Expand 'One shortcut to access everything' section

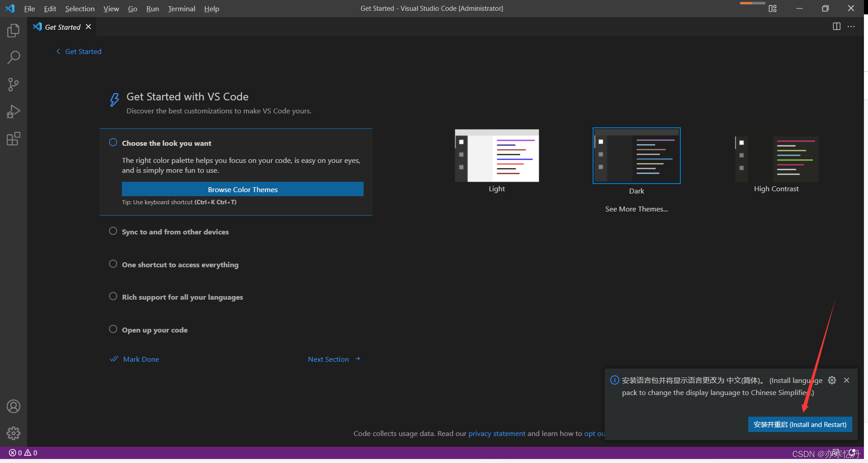180,265
